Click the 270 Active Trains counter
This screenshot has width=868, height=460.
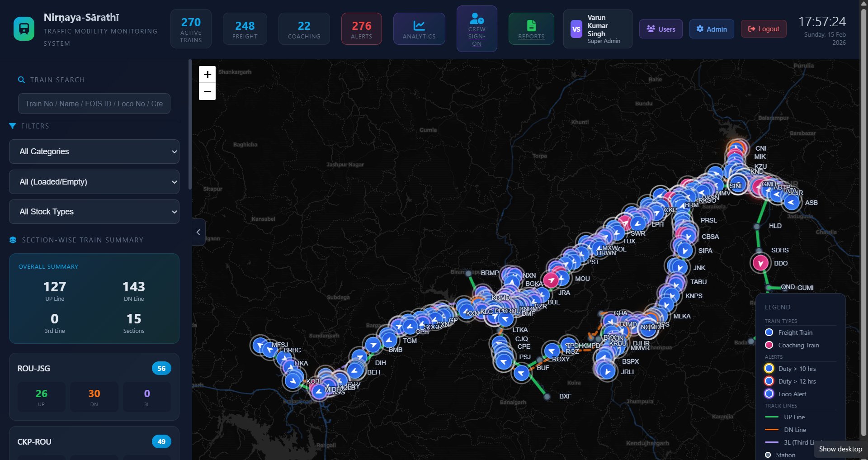(191, 28)
